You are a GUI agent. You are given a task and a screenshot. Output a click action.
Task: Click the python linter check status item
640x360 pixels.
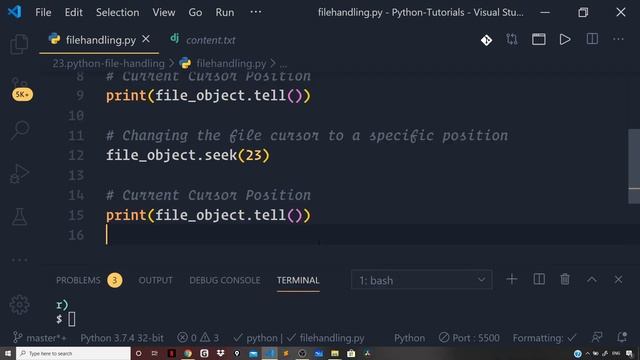(x=255, y=338)
